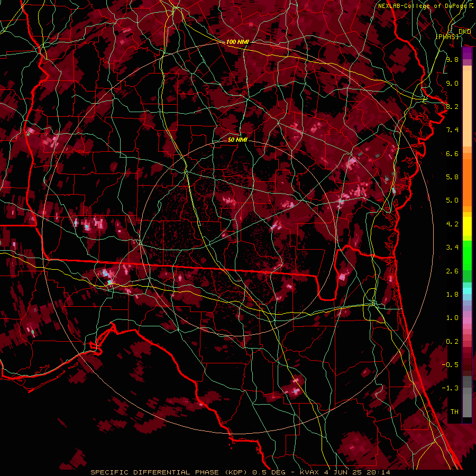Click the "2.6" scale value
476x476 pixels.
point(452,271)
